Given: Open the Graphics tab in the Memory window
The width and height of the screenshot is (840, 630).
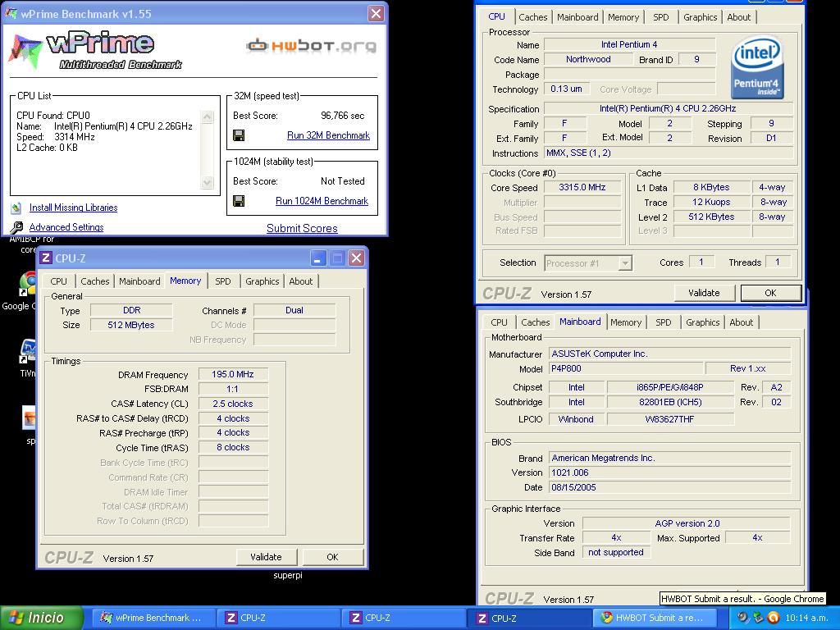Looking at the screenshot, I should click(x=262, y=281).
